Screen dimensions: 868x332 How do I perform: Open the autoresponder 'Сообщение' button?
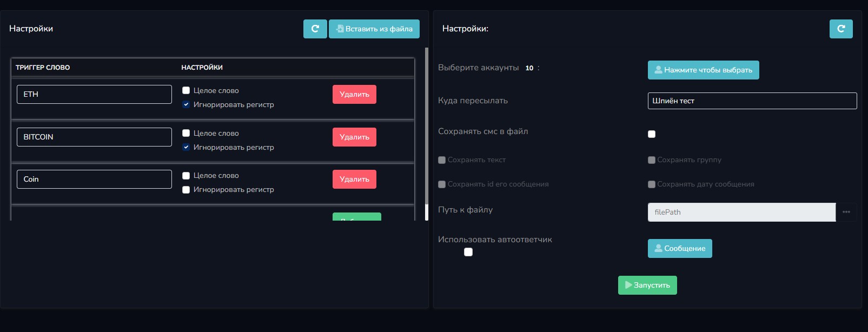(680, 248)
